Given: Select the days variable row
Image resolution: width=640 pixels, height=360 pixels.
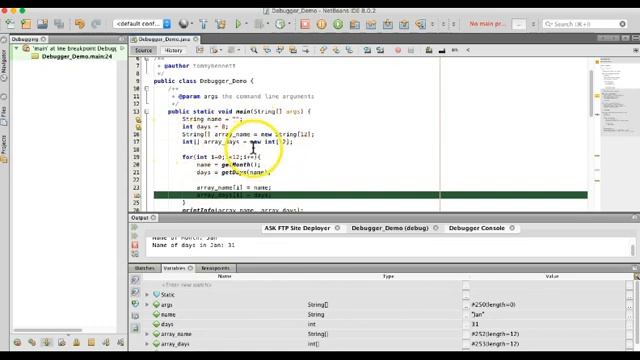Looking at the screenshot, I should click(387, 324).
